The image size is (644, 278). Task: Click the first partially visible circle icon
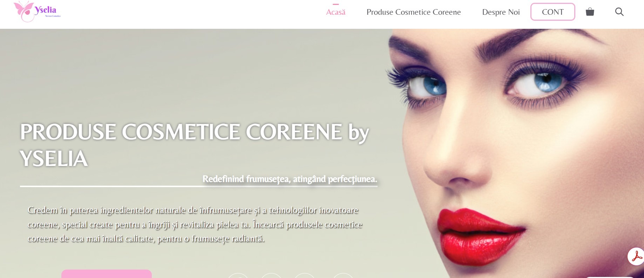(x=238, y=276)
